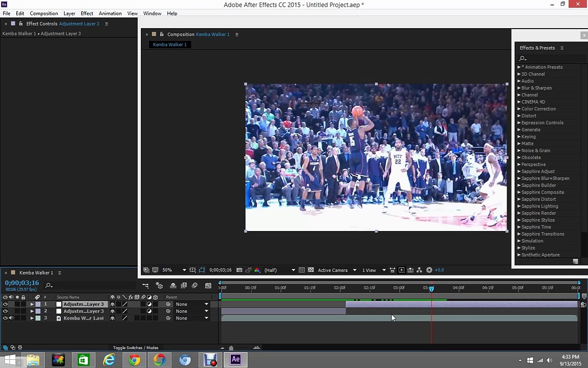Open show channel RGB color icon
The width and height of the screenshot is (588, 368).
tap(257, 270)
